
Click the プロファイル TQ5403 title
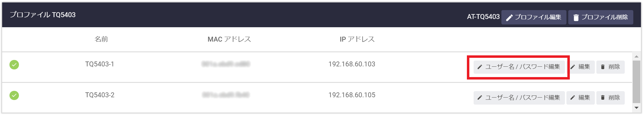[43, 15]
